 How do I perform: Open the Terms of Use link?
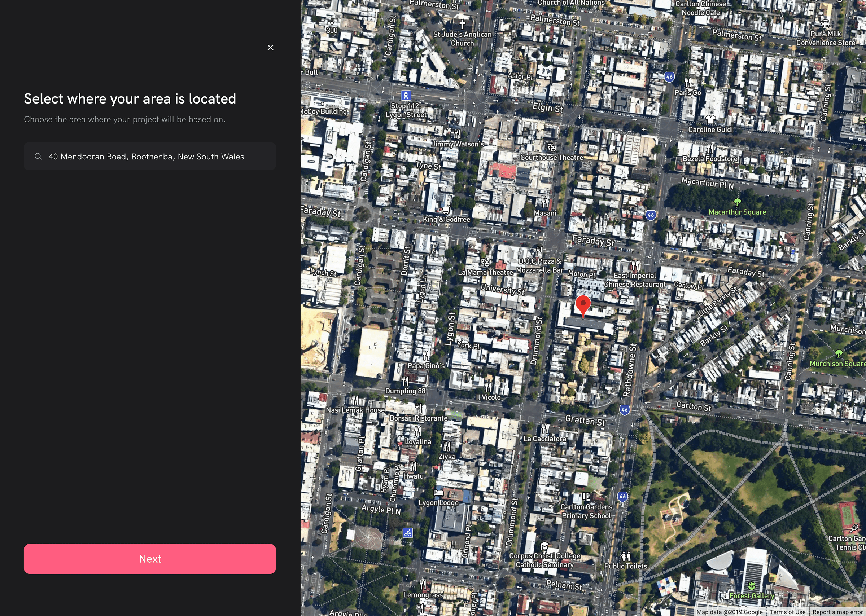click(787, 612)
